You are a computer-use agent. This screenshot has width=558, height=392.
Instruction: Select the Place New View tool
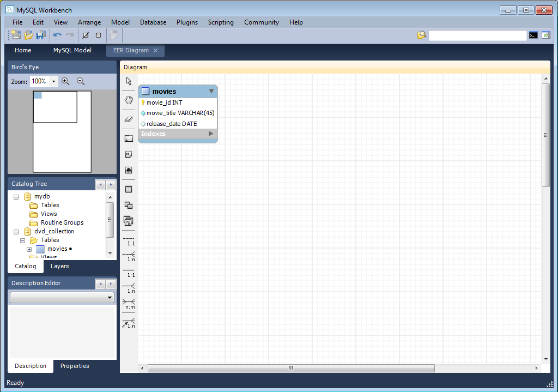click(129, 206)
